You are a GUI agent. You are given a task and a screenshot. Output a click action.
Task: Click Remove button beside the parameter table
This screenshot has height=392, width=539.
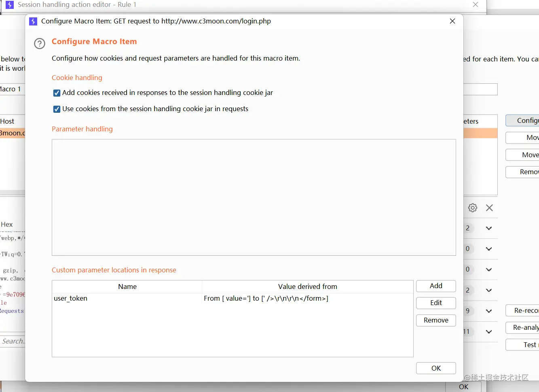[436, 320]
